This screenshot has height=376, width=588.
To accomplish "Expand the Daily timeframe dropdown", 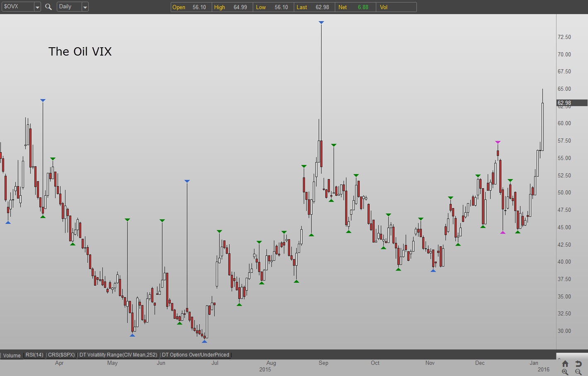I will pos(85,7).
